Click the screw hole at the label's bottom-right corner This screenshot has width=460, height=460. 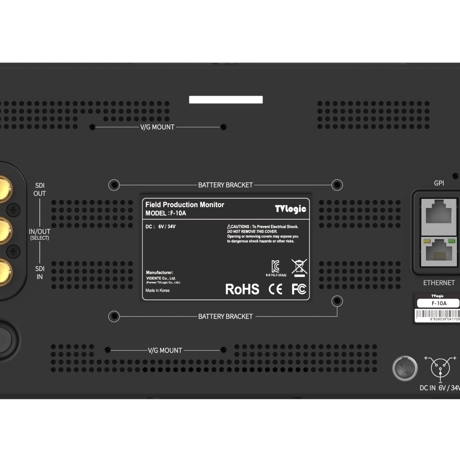(337, 301)
